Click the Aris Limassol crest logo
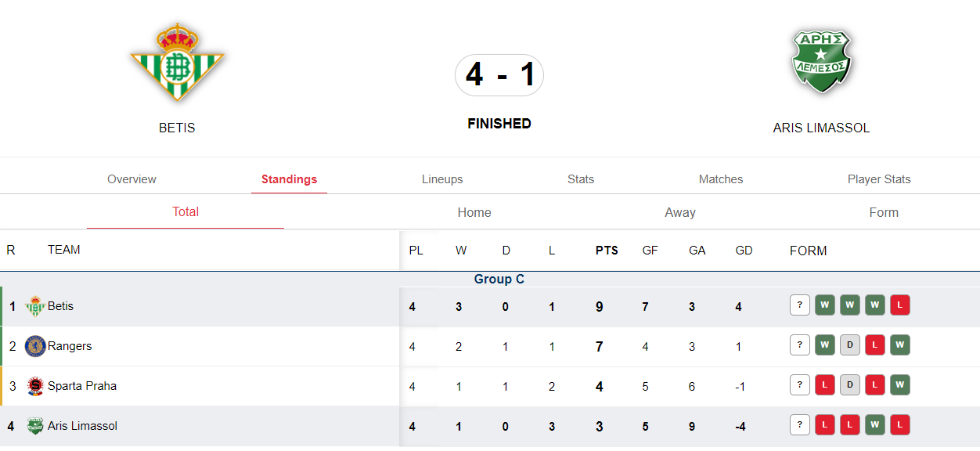The width and height of the screenshot is (980, 451). pyautogui.click(x=821, y=61)
